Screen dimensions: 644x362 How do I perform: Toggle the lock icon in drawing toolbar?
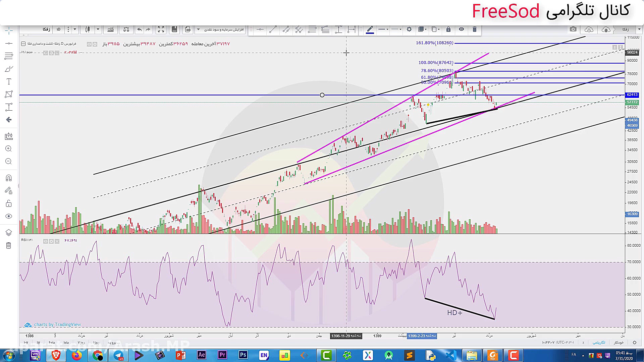(448, 29)
